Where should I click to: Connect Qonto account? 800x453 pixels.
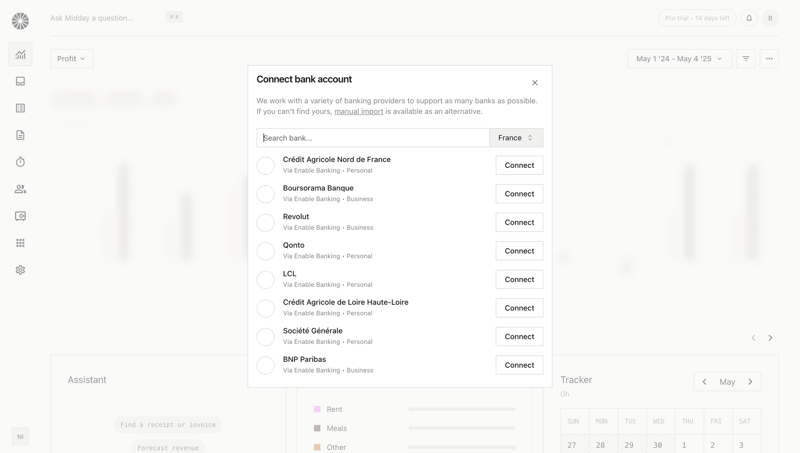tap(519, 251)
